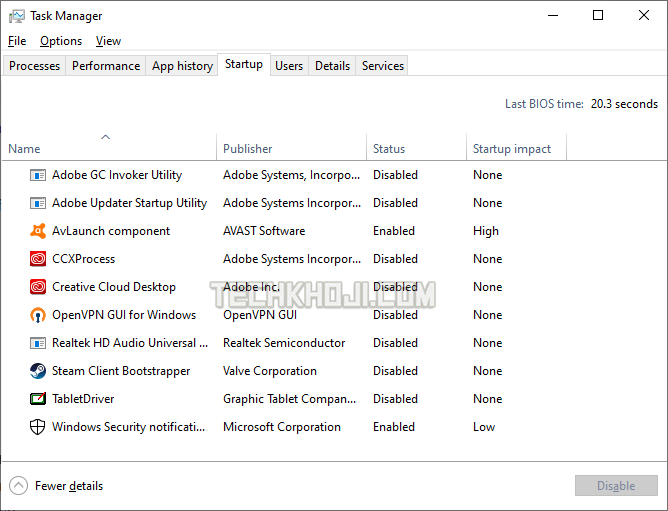The width and height of the screenshot is (668, 511).
Task: Click the Realtek HD Audio Universal icon
Action: (38, 343)
